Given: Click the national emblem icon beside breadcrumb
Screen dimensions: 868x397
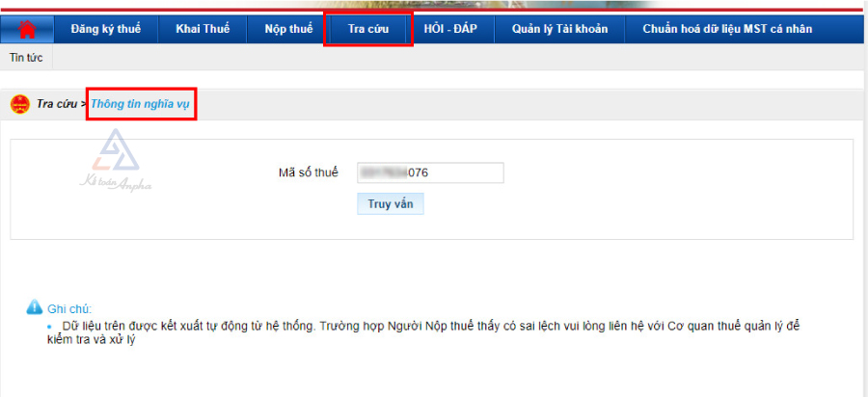Looking at the screenshot, I should point(19,104).
